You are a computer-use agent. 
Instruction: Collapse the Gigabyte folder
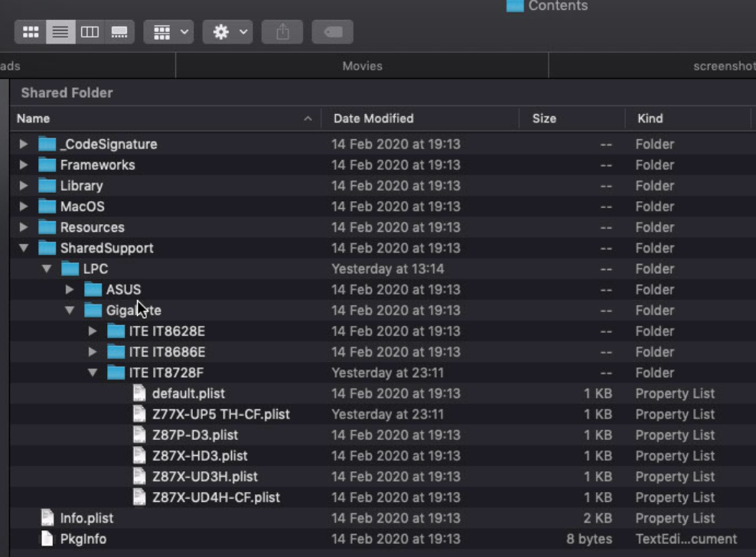(x=70, y=310)
